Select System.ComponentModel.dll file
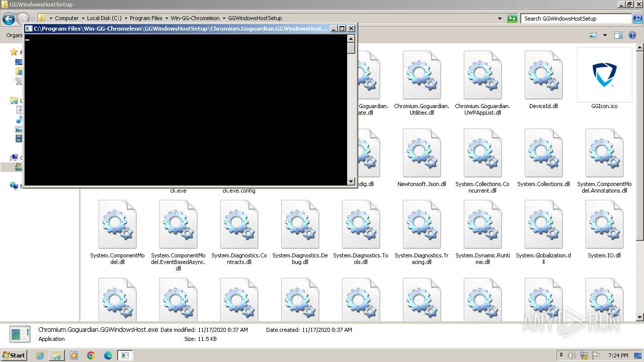The width and height of the screenshot is (644, 362). (117, 232)
